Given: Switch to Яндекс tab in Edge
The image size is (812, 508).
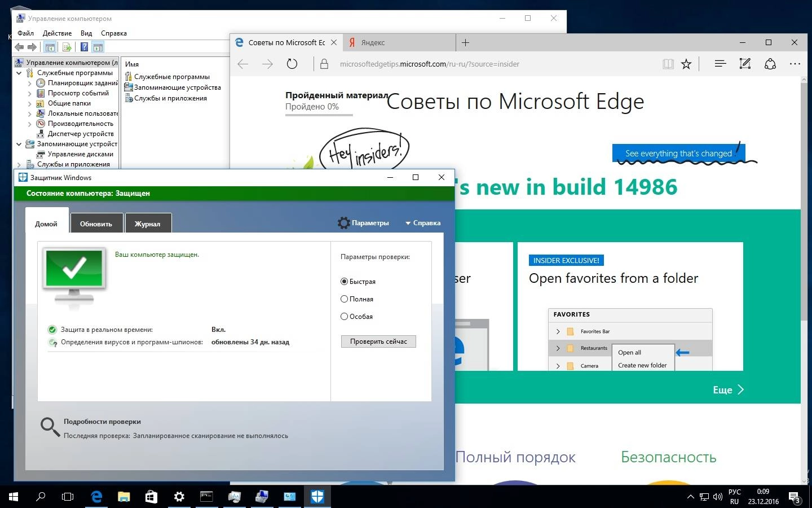Looking at the screenshot, I should (398, 42).
